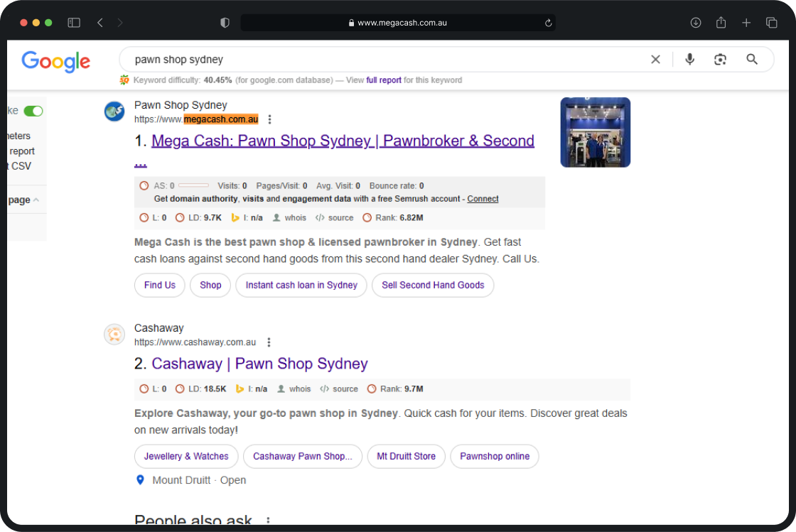This screenshot has width=796, height=532.
Task: Click whois in the Mega Cash metrics row
Action: point(290,217)
